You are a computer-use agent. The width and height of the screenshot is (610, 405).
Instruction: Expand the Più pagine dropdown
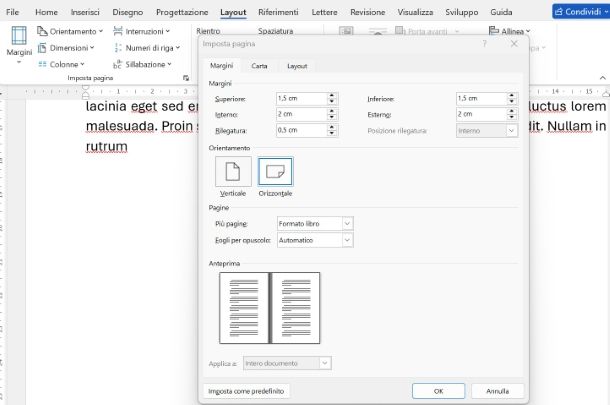point(315,223)
